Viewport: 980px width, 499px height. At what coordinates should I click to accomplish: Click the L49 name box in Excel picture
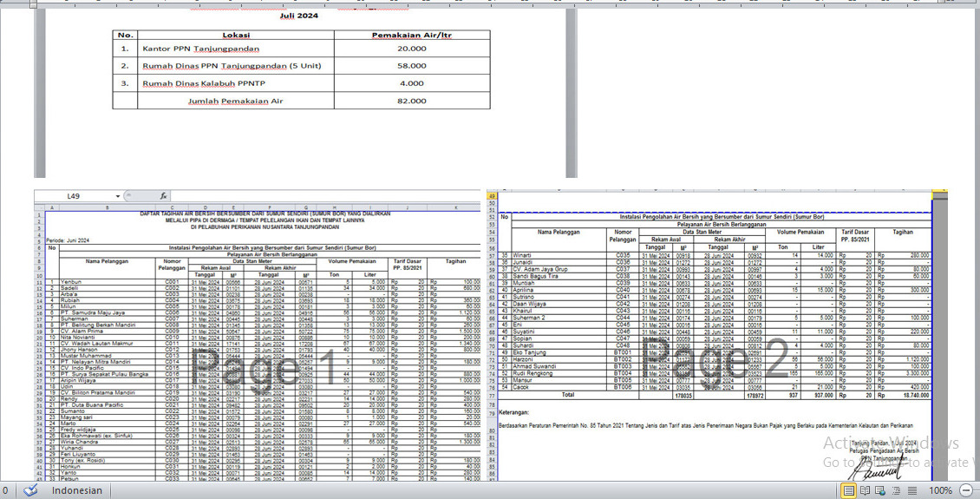click(x=74, y=196)
